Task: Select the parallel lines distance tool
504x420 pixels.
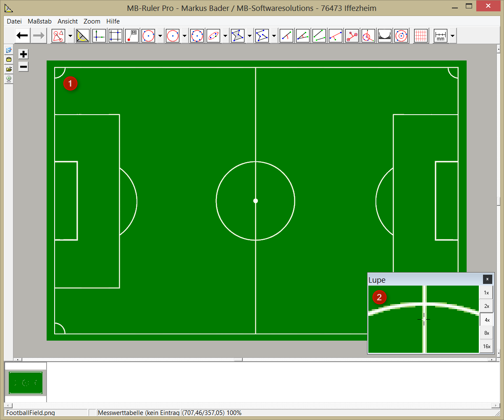Action: [x=319, y=36]
